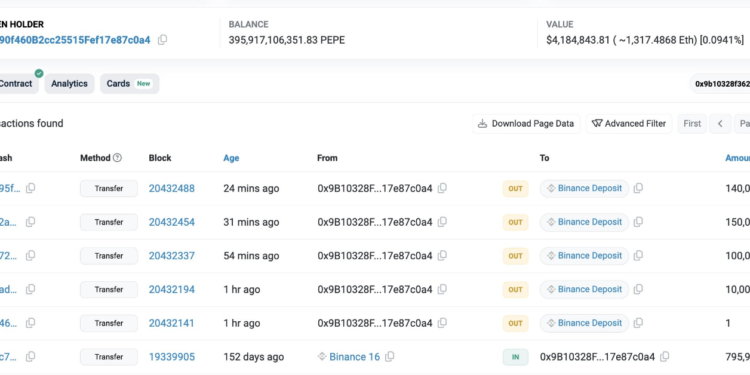Copy hash of the block 19339905 row

point(31,357)
